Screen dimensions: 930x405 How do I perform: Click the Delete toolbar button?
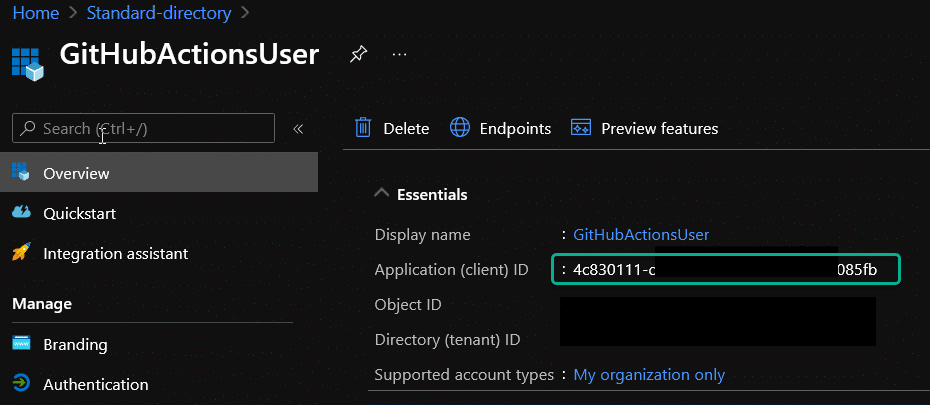point(391,128)
